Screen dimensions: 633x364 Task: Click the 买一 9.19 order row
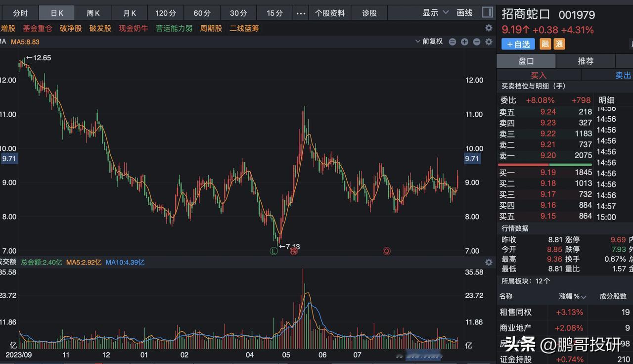coord(545,172)
